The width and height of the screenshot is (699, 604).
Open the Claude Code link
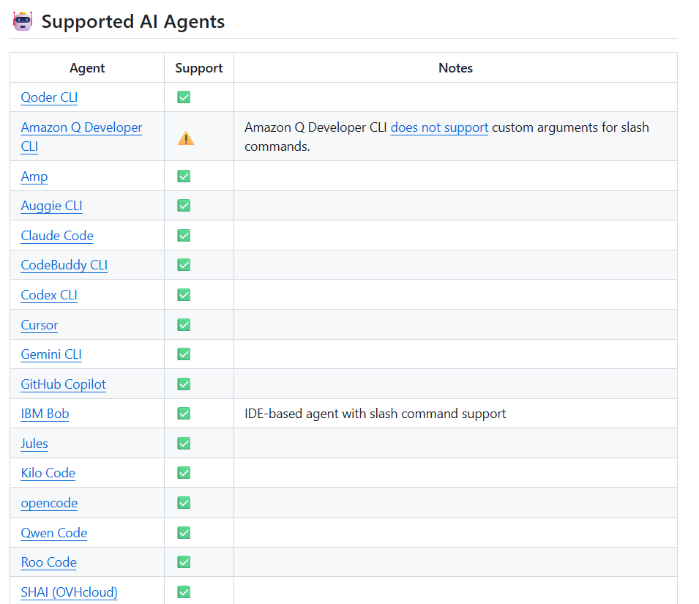(57, 235)
